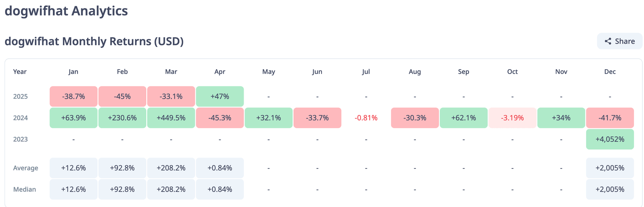Click the March Median +208.2% cell
Screen dimensions: 644x207
pyautogui.click(x=171, y=189)
